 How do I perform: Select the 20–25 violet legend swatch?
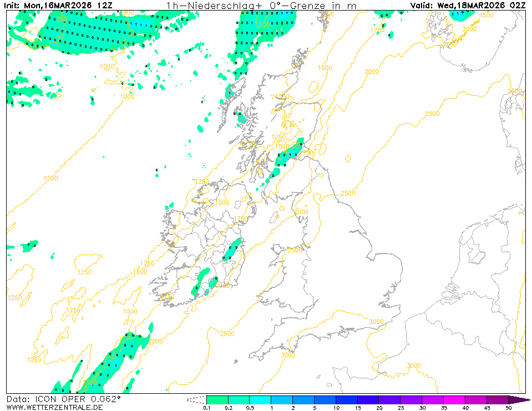coord(390,399)
